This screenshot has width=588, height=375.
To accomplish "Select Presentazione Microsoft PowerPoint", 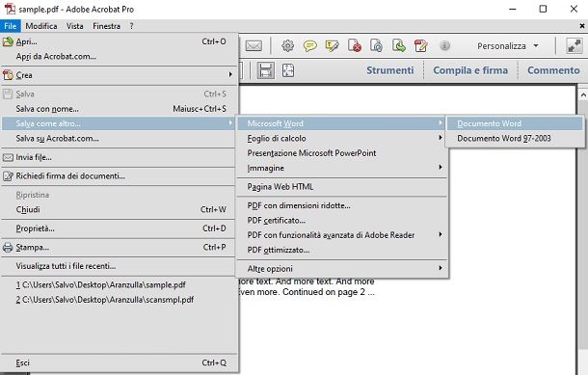I will (x=342, y=153).
